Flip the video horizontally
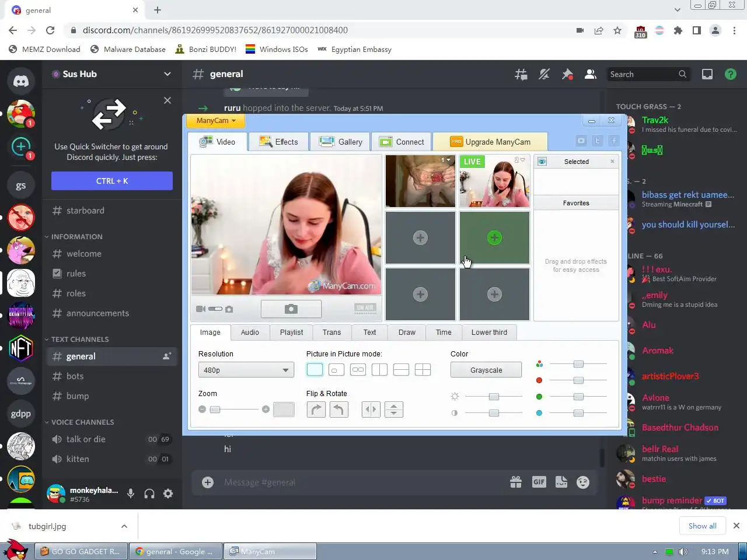The image size is (747, 560). pos(371,409)
